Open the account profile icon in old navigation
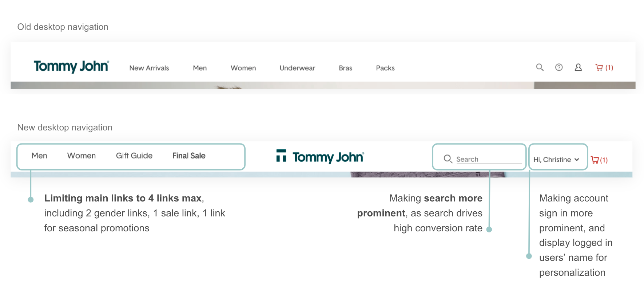 (x=578, y=67)
